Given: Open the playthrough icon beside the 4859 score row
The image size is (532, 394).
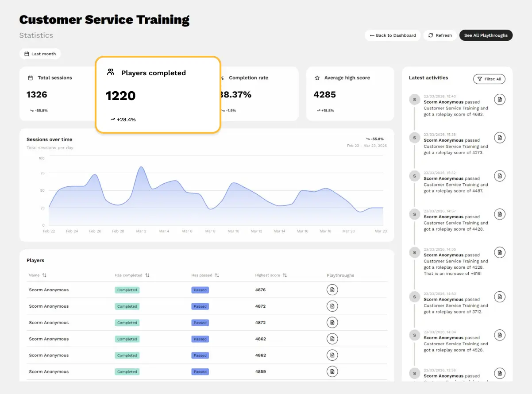Looking at the screenshot, I should click(x=332, y=371).
